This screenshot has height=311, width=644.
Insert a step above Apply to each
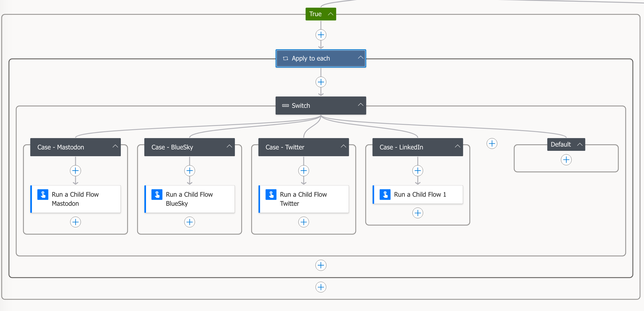(x=321, y=35)
